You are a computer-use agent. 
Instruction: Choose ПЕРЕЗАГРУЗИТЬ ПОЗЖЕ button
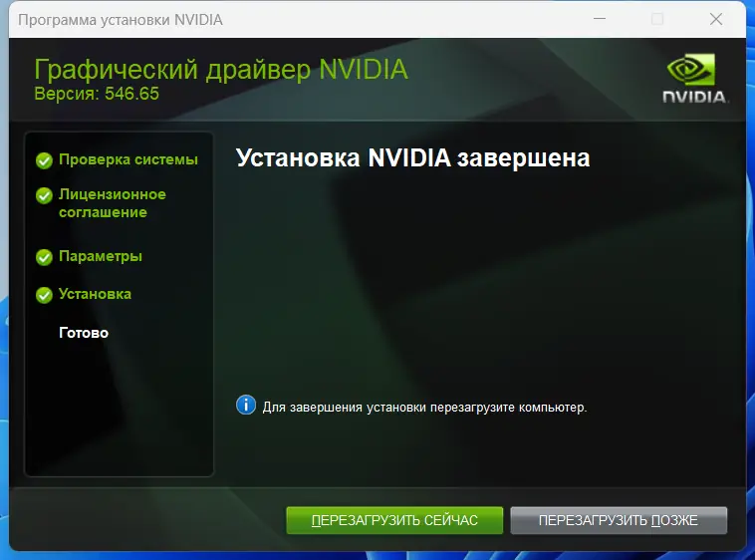pos(619,520)
